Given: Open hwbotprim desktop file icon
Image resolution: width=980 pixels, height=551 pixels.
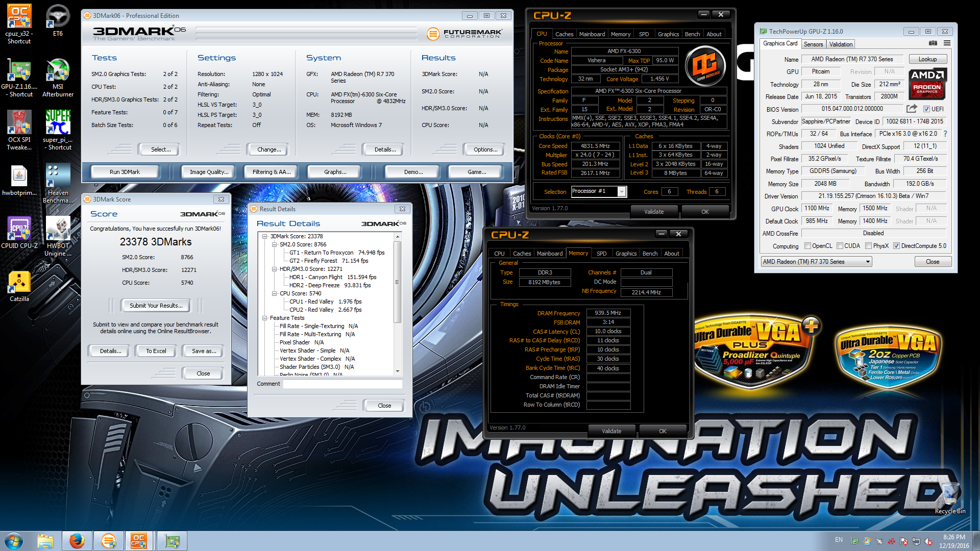Looking at the screenshot, I should [19, 180].
